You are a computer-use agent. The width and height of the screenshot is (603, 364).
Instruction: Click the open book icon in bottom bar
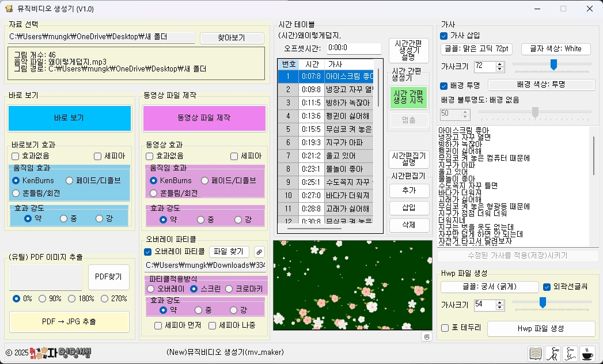click(536, 353)
